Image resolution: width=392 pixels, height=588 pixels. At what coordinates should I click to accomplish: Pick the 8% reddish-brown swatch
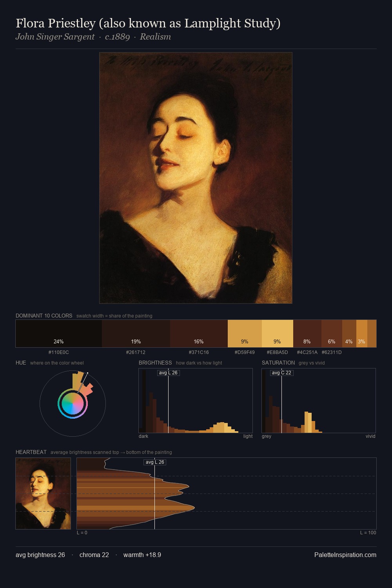point(307,334)
